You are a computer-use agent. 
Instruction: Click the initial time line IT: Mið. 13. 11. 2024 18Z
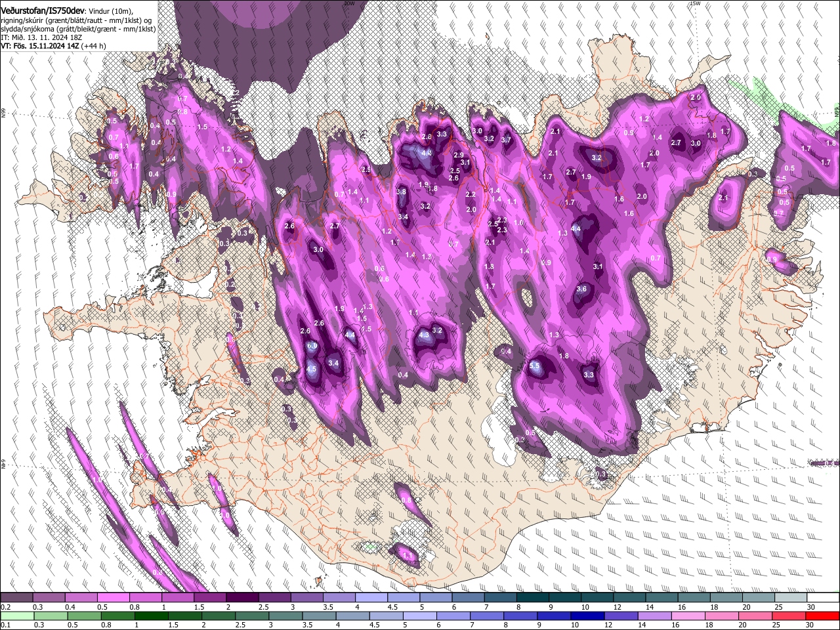tap(41, 37)
